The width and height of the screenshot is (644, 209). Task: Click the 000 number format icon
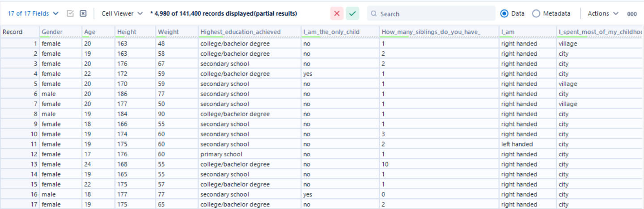[x=632, y=14]
